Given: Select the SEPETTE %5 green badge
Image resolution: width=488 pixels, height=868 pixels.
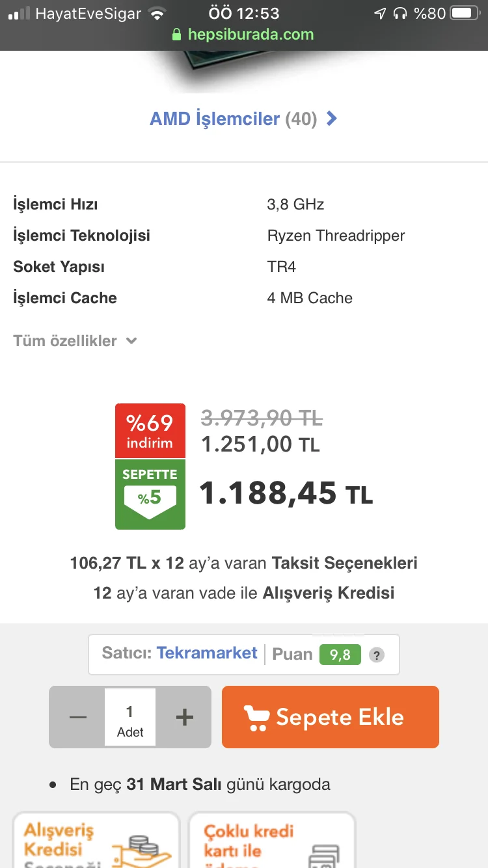Looking at the screenshot, I should (x=150, y=493).
